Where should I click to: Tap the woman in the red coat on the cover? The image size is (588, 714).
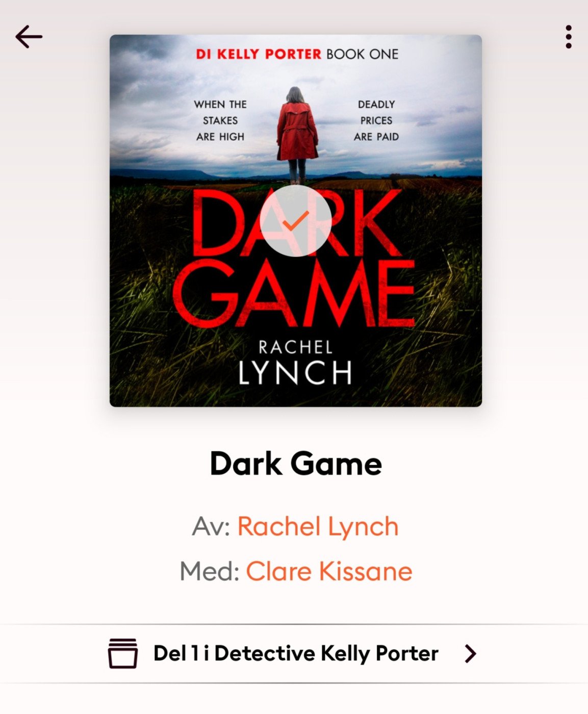(x=297, y=135)
